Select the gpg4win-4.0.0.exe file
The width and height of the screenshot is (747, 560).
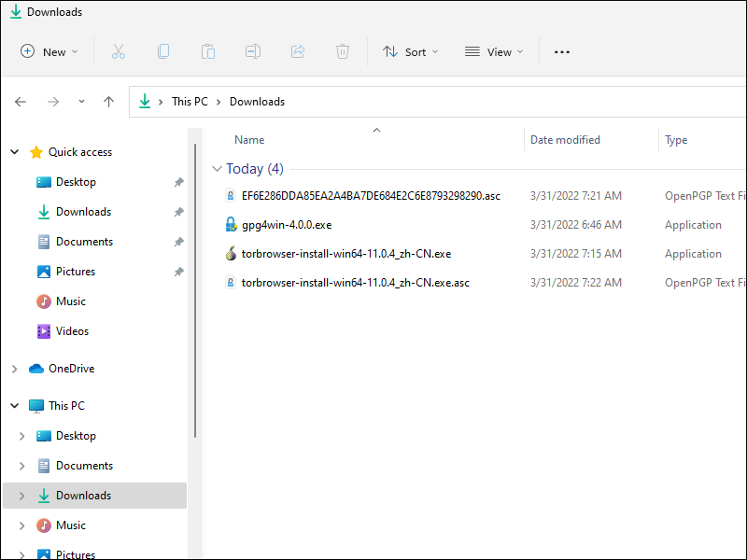click(x=287, y=225)
